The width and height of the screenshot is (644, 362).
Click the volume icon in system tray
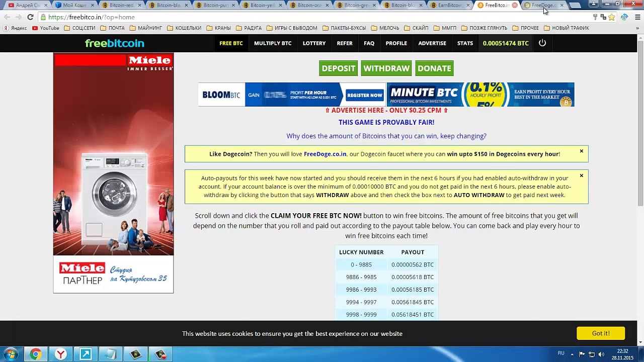pyautogui.click(x=601, y=354)
